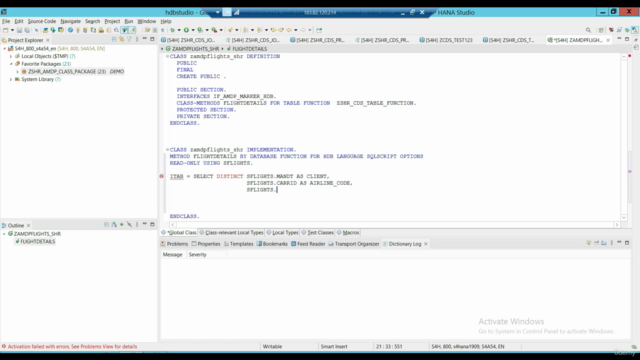
Task: Open the File menu
Action: pyautogui.click(x=6, y=21)
